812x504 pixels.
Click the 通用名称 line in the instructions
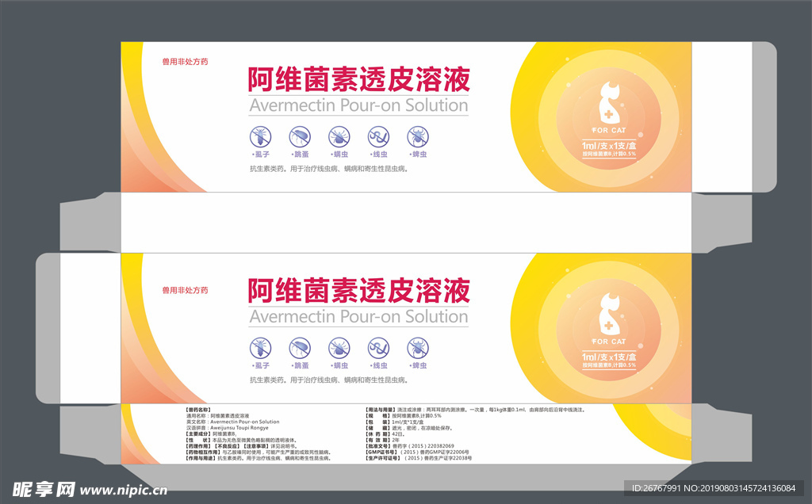[218, 415]
